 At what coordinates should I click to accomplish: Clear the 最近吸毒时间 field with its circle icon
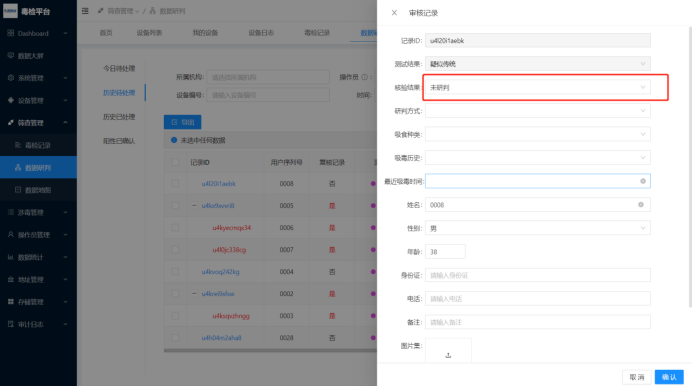(643, 181)
